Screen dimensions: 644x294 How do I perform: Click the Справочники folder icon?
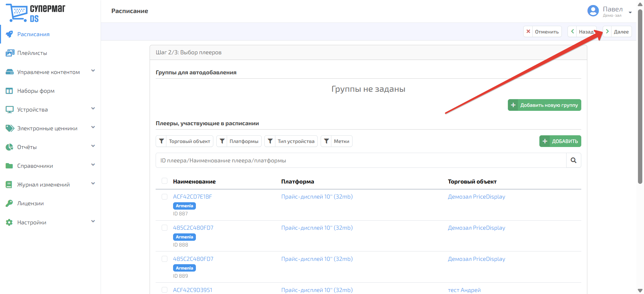click(9, 166)
